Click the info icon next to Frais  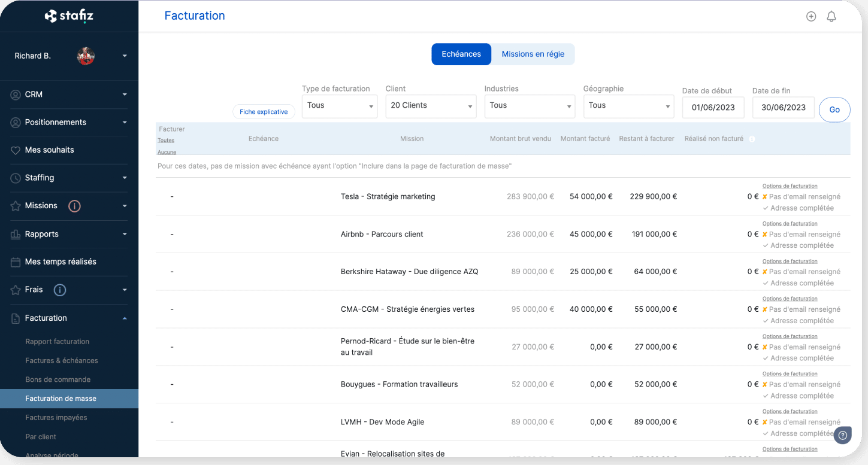(59, 290)
